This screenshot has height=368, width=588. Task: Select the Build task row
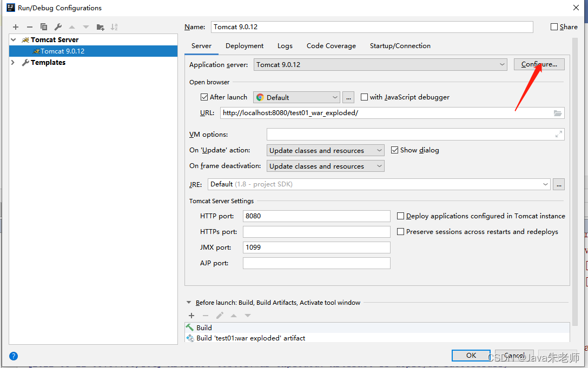pyautogui.click(x=377, y=327)
